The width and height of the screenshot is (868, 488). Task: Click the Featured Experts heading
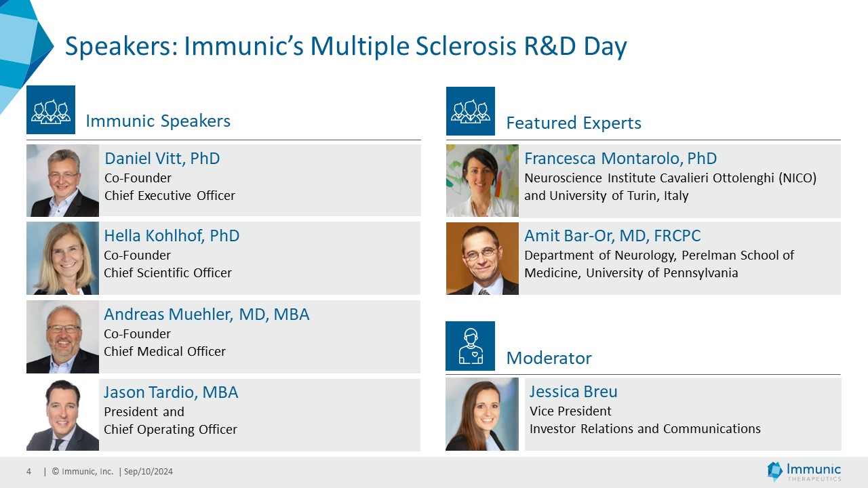[x=574, y=123]
